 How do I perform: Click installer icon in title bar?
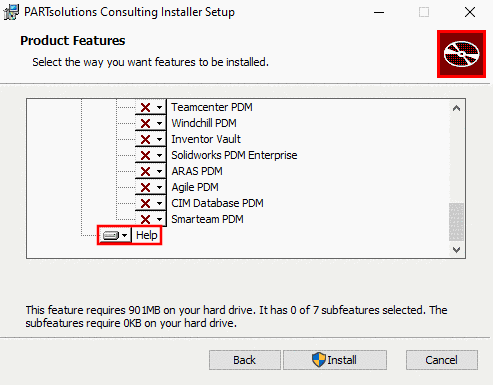coord(11,12)
